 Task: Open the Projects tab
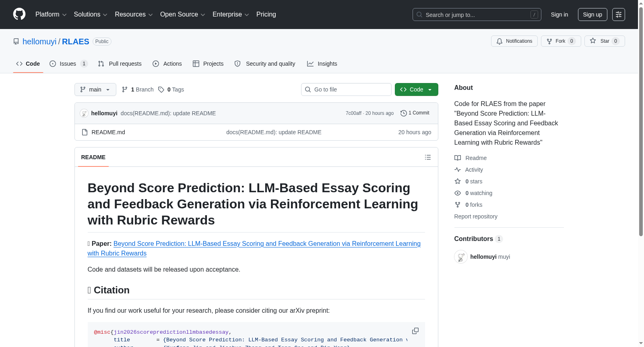(208, 64)
